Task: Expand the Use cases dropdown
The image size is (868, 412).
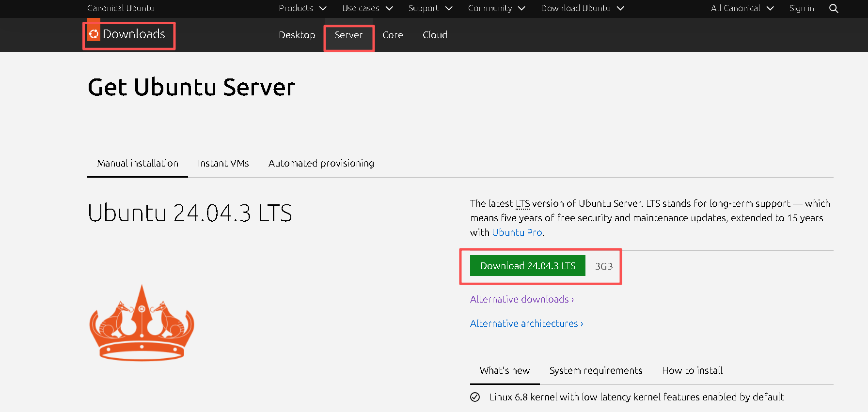Action: coord(367,8)
